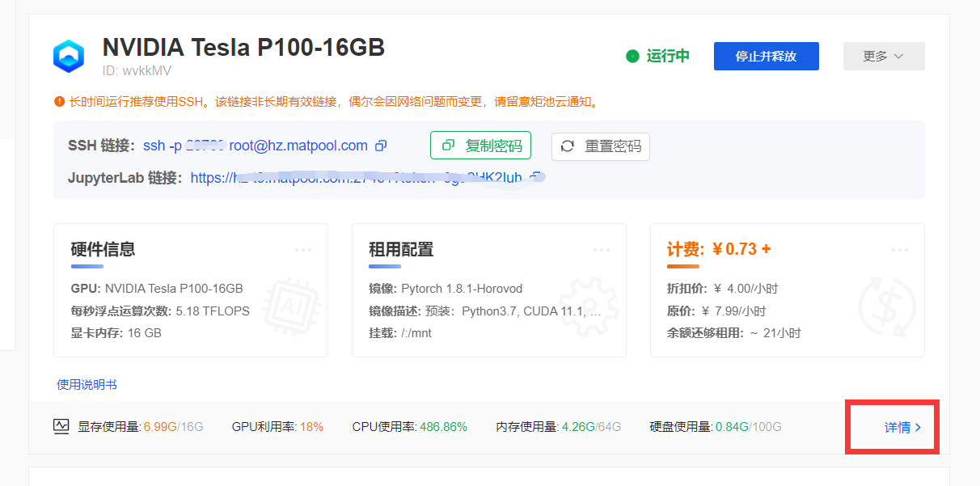Click the 挂载 /:/mnt row
The image size is (980, 486).
click(400, 333)
